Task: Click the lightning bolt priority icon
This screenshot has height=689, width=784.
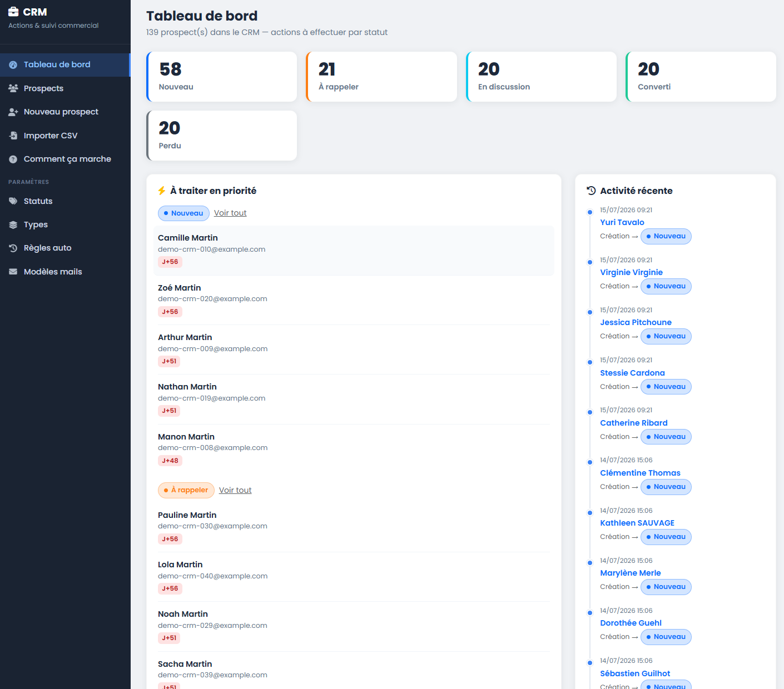Action: (x=162, y=191)
